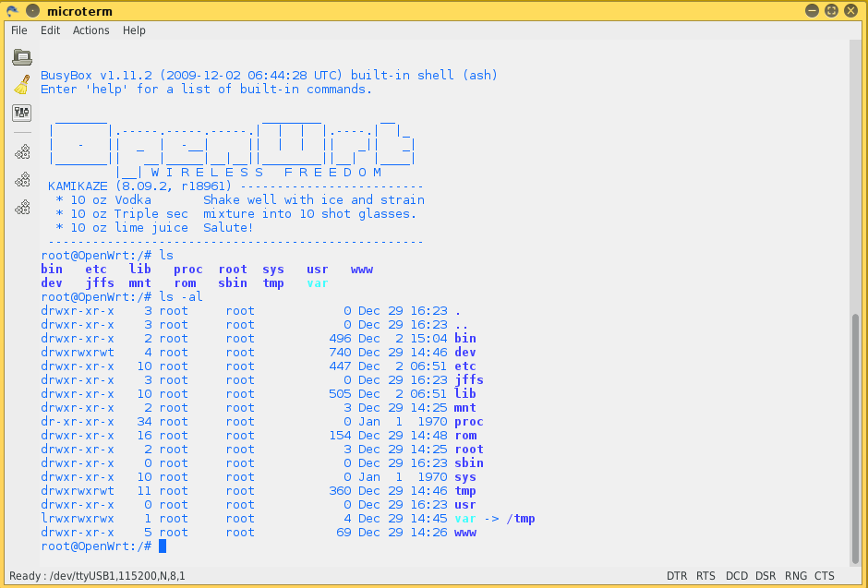Click 'sys' name in the ls -al listing
The image size is (868, 588).
[x=465, y=477]
